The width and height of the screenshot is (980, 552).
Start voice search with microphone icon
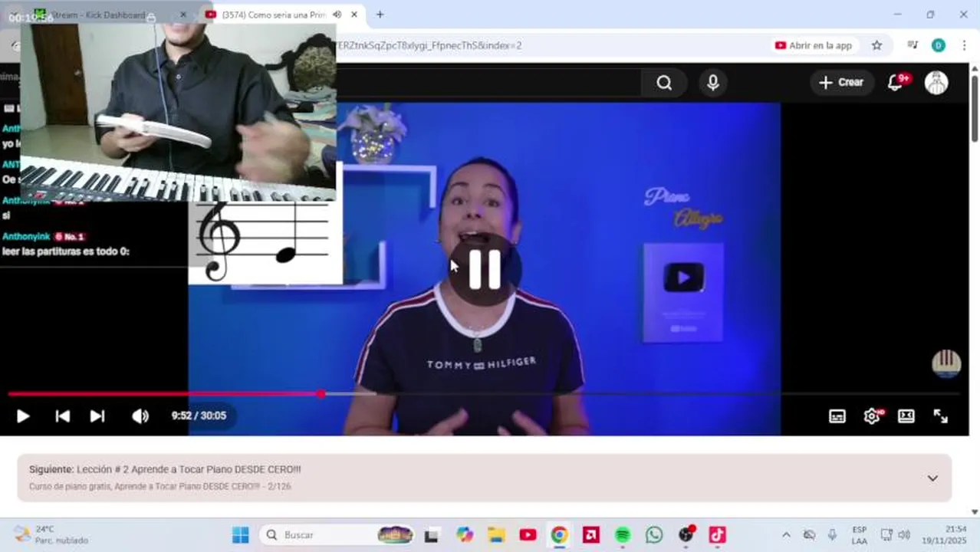(x=713, y=83)
